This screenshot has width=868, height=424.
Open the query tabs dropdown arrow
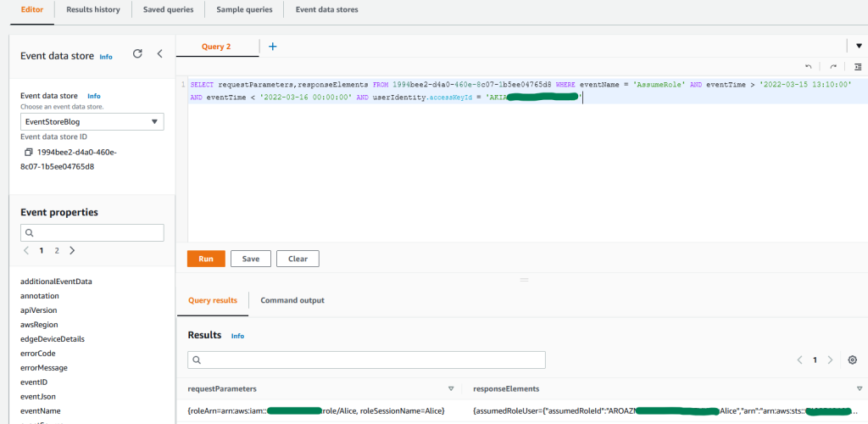point(860,46)
